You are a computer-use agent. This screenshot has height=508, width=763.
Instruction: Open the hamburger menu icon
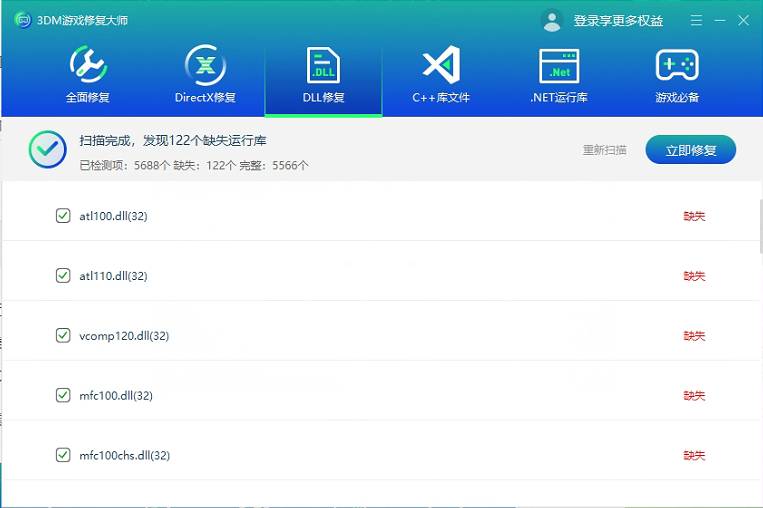click(x=696, y=20)
